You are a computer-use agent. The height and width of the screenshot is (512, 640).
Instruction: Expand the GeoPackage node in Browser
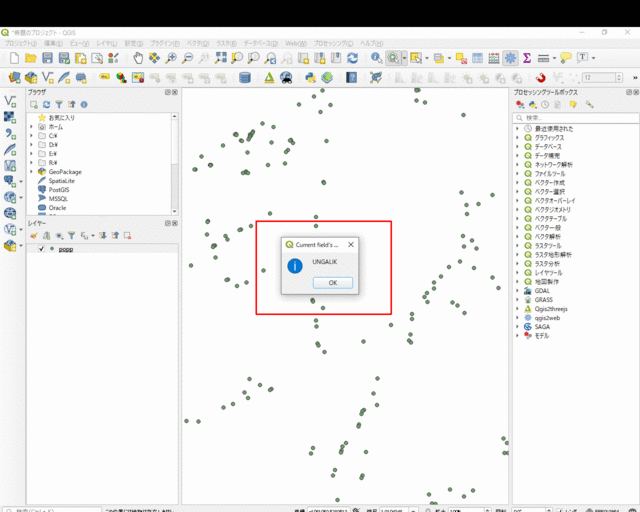tap(31, 171)
